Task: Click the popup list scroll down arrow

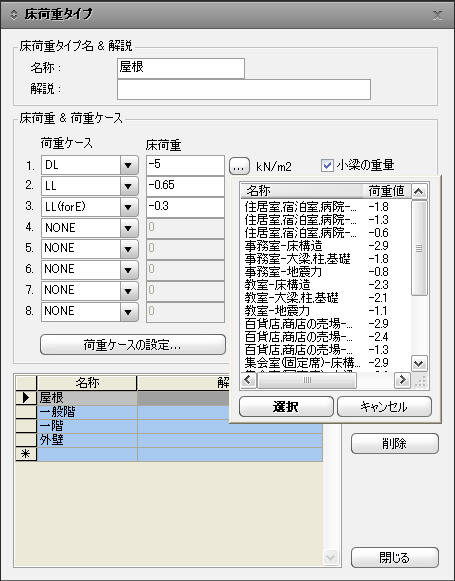Action: [419, 363]
